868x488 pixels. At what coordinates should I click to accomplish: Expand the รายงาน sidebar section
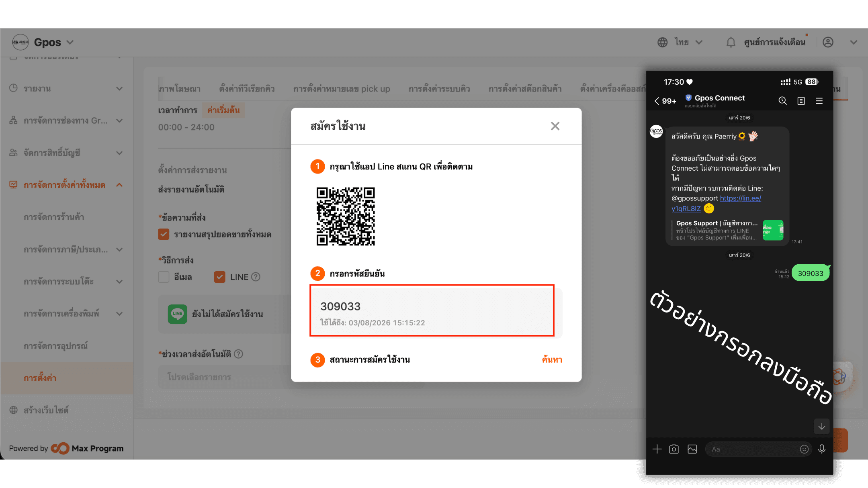pyautogui.click(x=119, y=88)
